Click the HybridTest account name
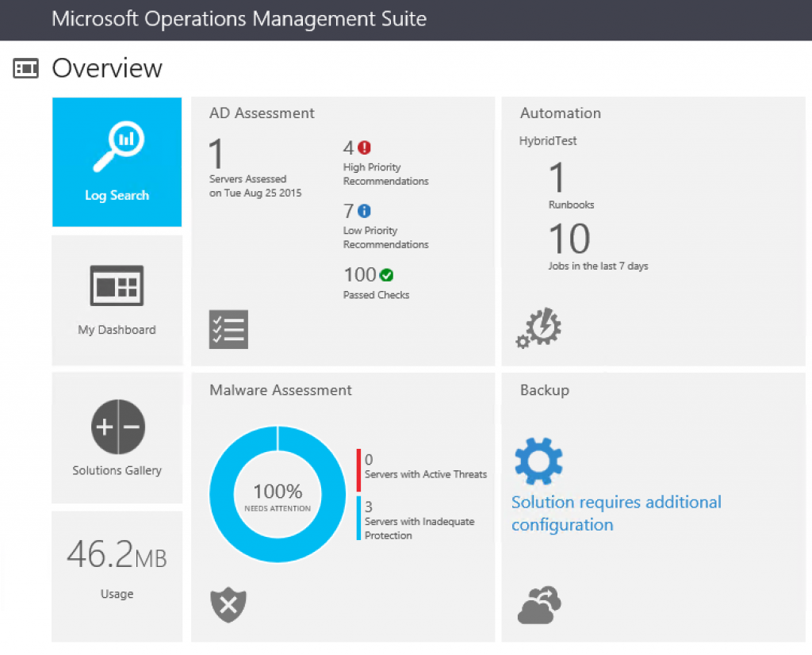 click(548, 141)
